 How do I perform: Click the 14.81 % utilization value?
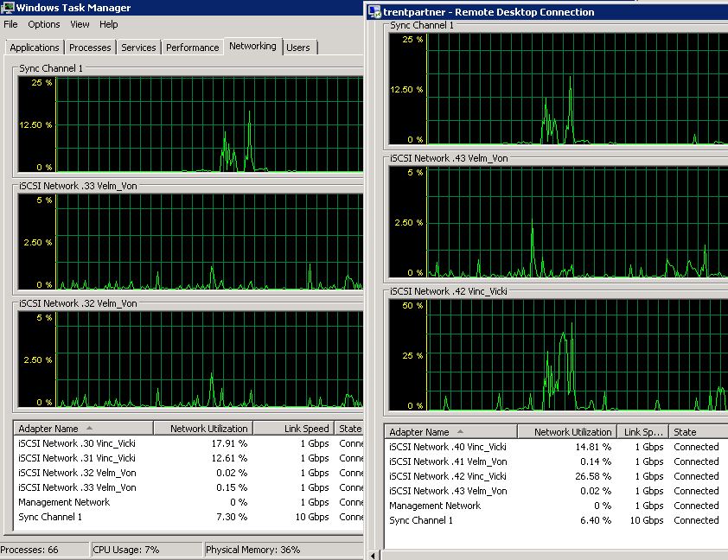tap(593, 447)
